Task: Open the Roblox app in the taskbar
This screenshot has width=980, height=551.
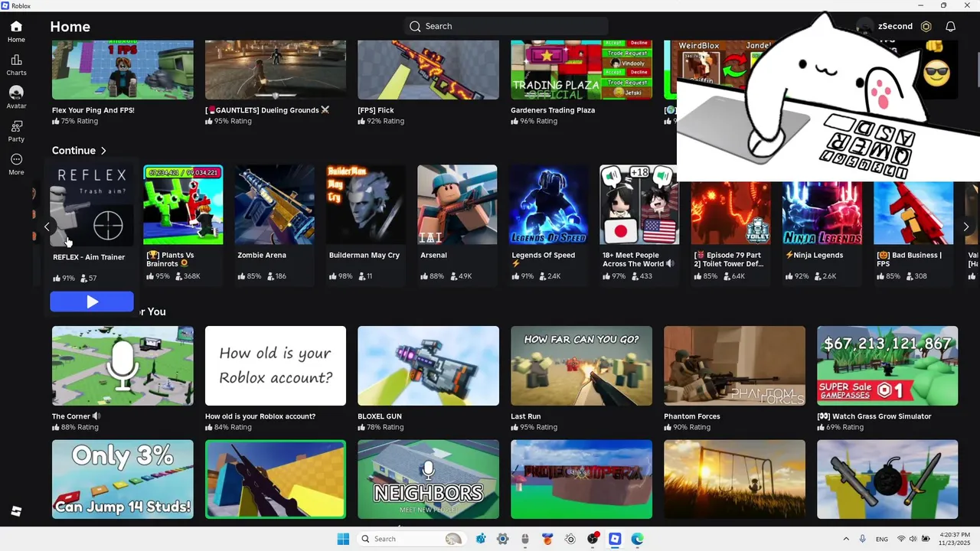Action: pos(615,539)
